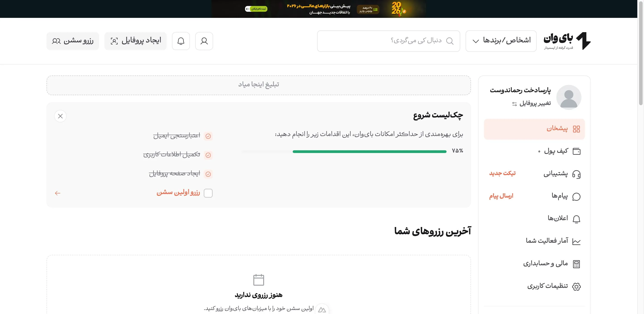The width and height of the screenshot is (644, 314).
Task: Toggle the ایجاد صفحه پروفایل checked item
Action: [x=208, y=174]
